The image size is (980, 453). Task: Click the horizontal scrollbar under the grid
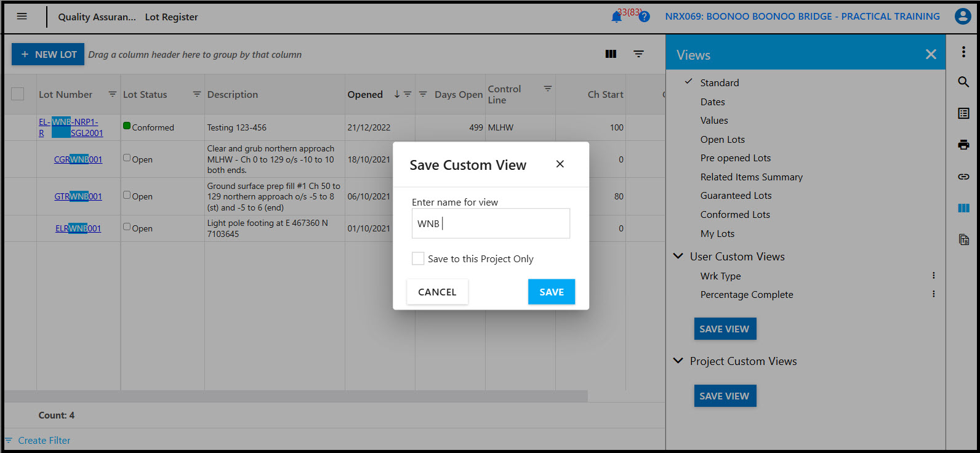pos(295,396)
